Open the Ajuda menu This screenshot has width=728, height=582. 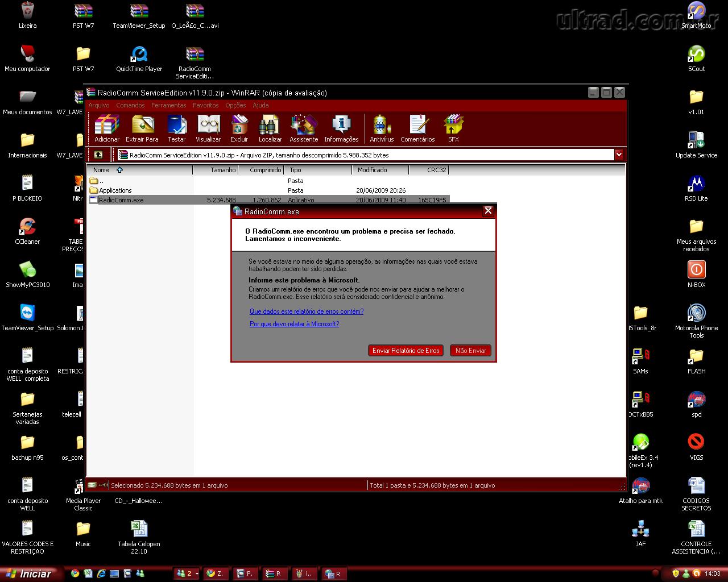(260, 105)
